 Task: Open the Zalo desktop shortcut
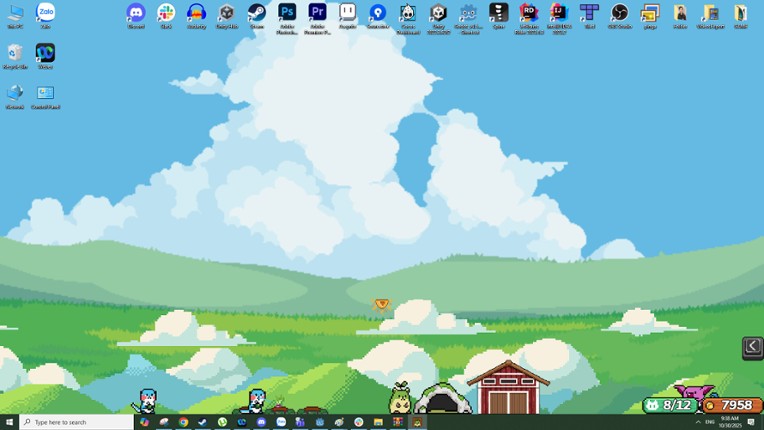45,16
